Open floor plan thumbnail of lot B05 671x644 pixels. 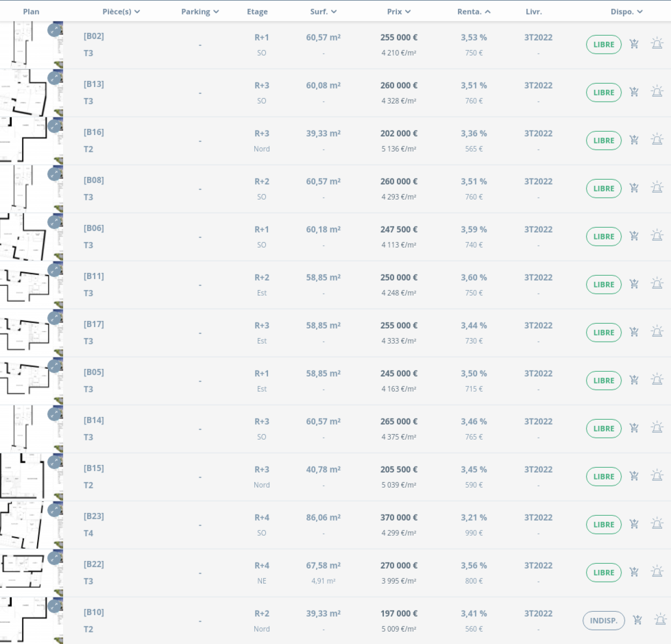click(x=27, y=380)
